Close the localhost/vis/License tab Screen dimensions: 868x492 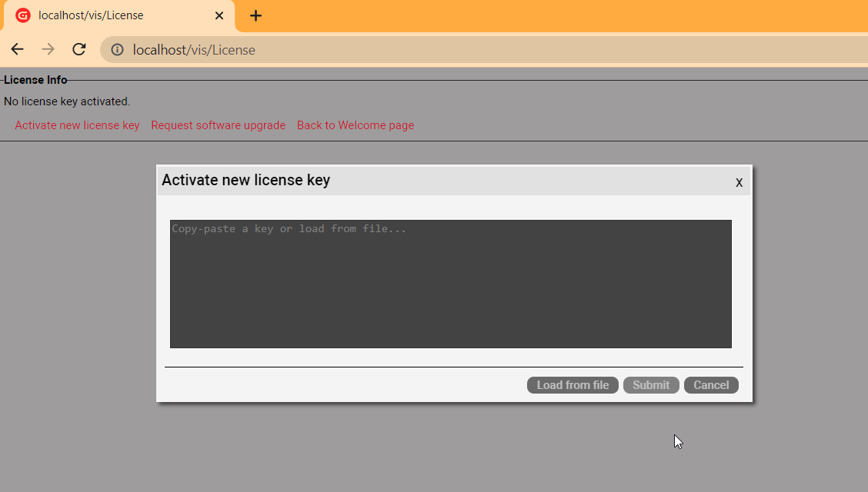click(x=219, y=15)
